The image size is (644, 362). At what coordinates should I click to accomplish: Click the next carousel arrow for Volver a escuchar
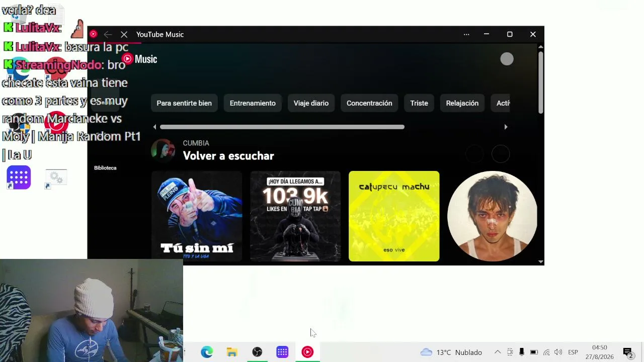[501, 154]
